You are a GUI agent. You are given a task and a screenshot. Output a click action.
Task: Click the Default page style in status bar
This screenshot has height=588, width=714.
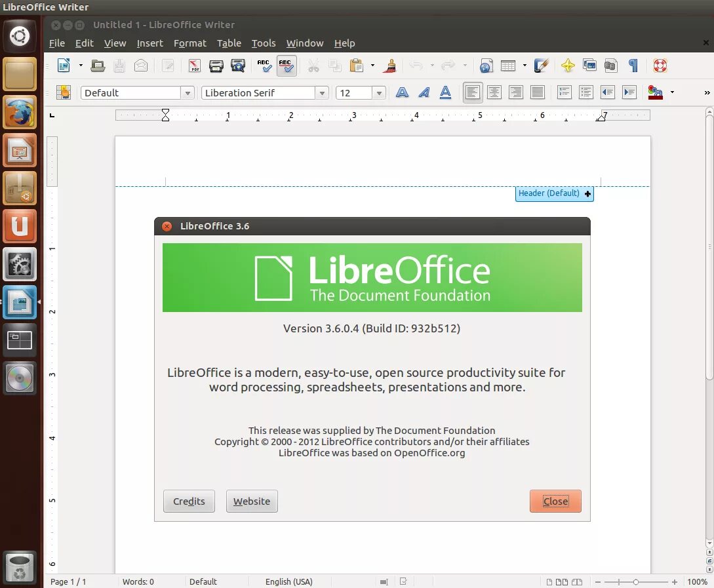click(203, 581)
